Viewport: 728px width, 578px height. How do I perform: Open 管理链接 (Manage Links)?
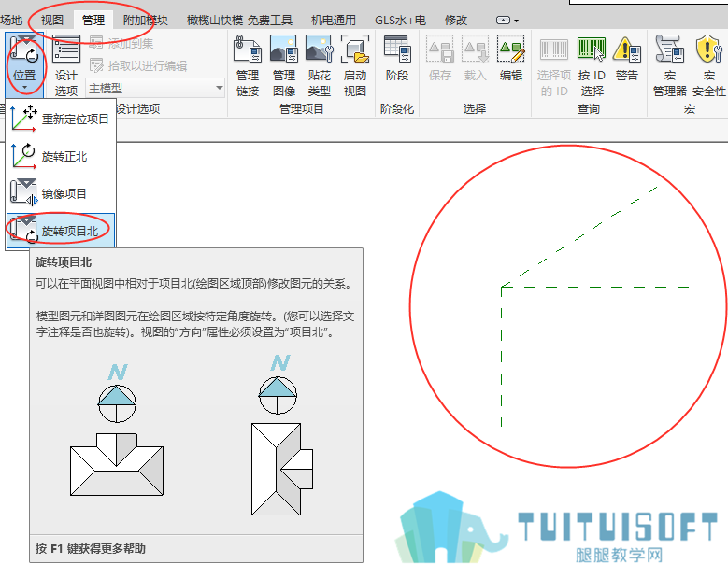click(x=248, y=65)
